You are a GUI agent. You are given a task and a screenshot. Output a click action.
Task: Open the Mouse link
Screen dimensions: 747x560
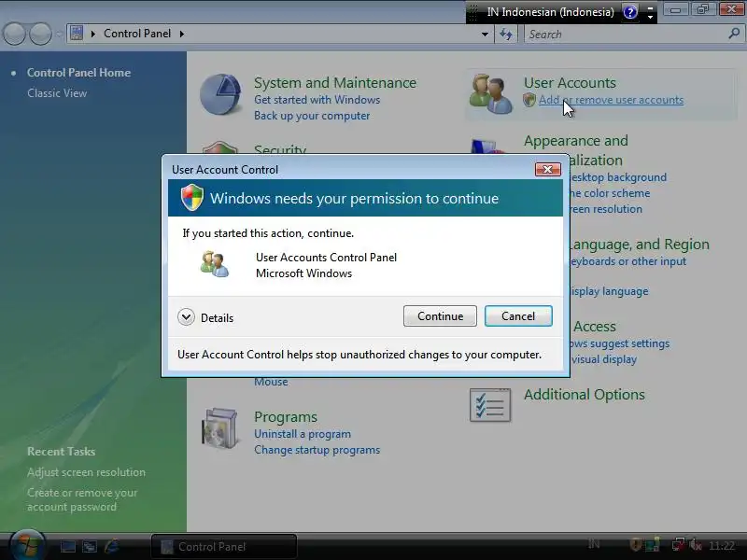click(x=271, y=382)
